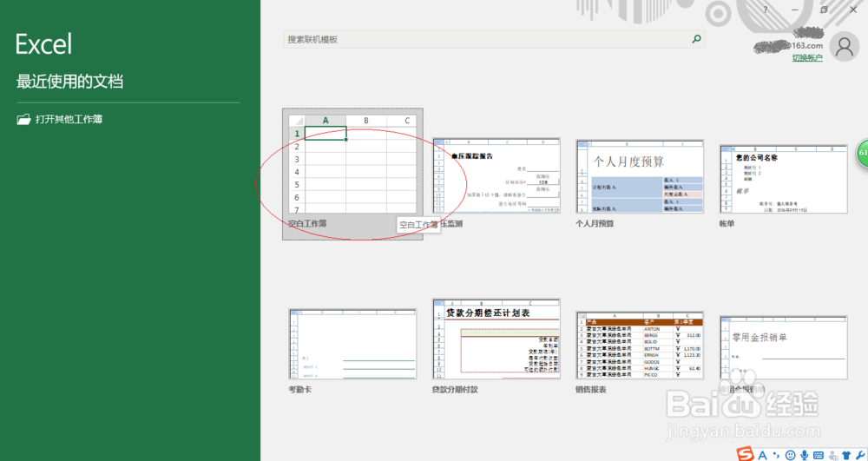This screenshot has height=461, width=868.
Task: Open the emoji smiley face panel
Action: [791, 455]
